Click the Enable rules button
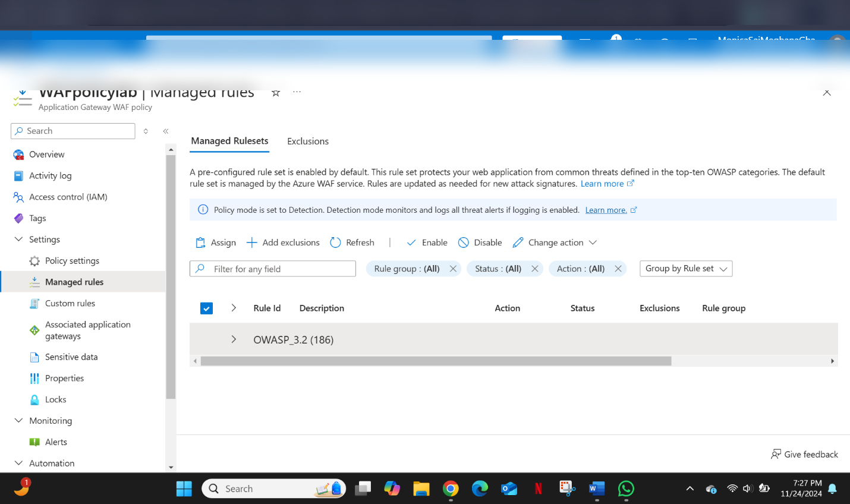The height and width of the screenshot is (504, 850). coord(427,242)
